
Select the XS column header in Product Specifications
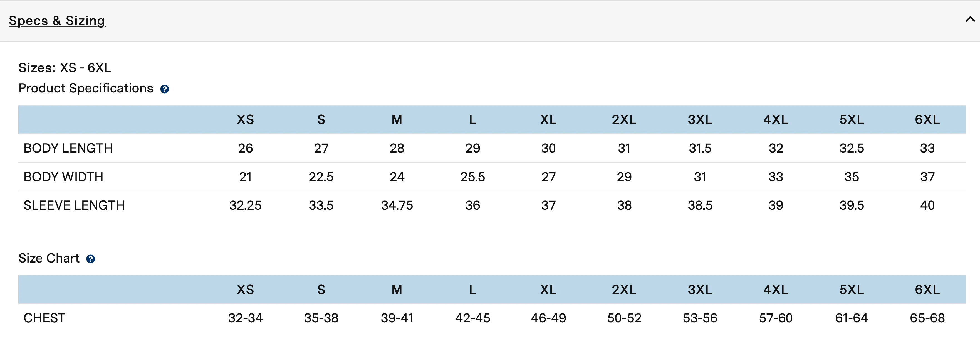(245, 120)
